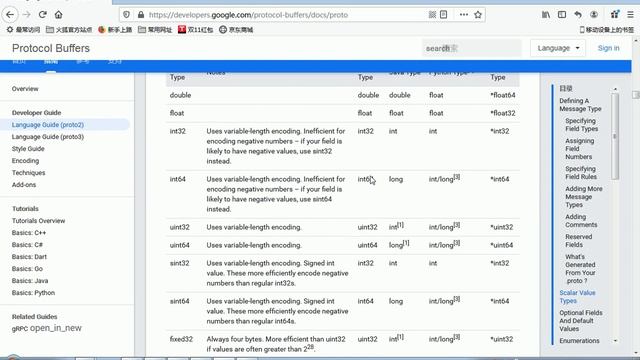Open the globe-icon bookmark

[x=236, y=30]
